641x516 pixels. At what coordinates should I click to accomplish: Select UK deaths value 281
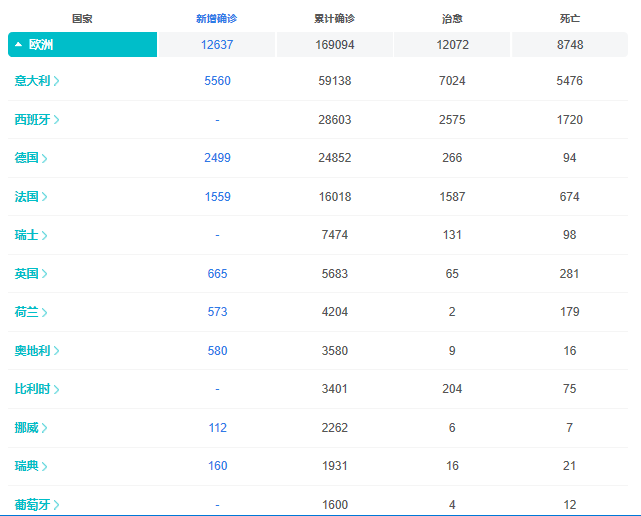pos(569,274)
